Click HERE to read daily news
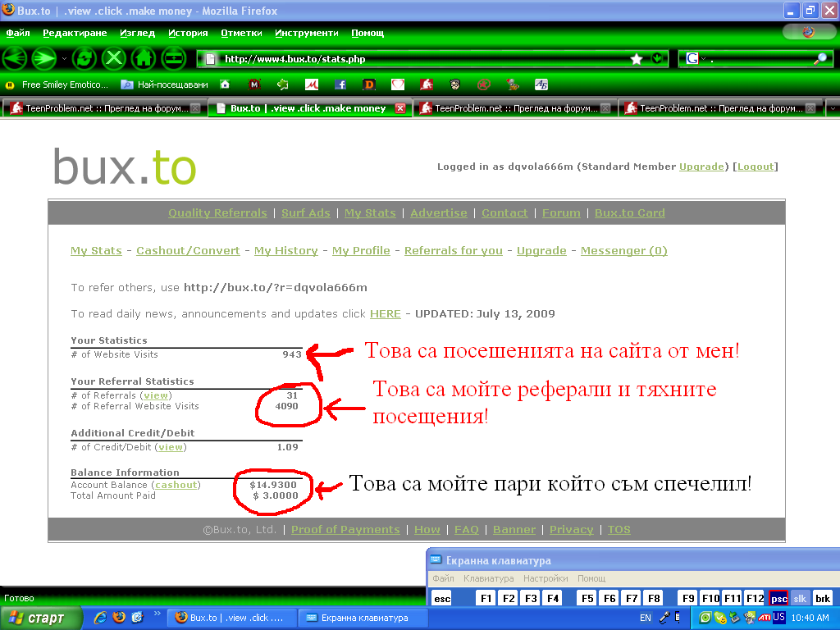The height and width of the screenshot is (630, 840). [386, 314]
